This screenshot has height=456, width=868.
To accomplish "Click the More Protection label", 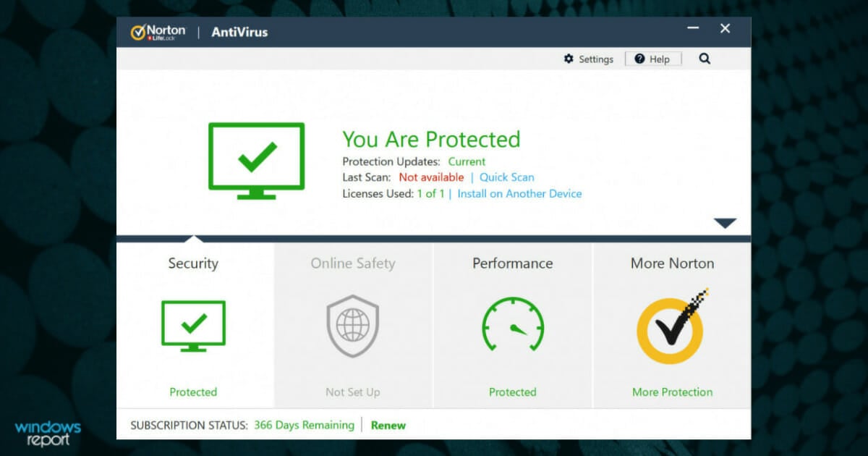I will click(672, 392).
